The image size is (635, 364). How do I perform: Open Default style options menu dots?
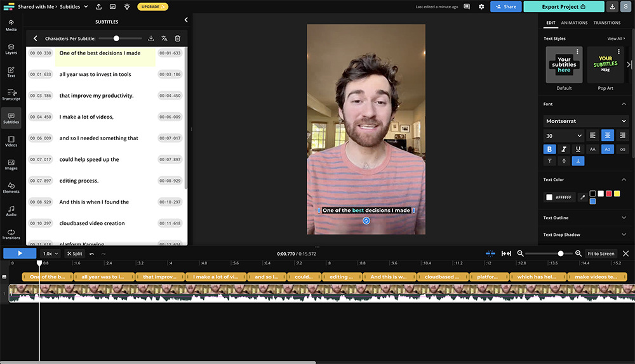tap(577, 52)
